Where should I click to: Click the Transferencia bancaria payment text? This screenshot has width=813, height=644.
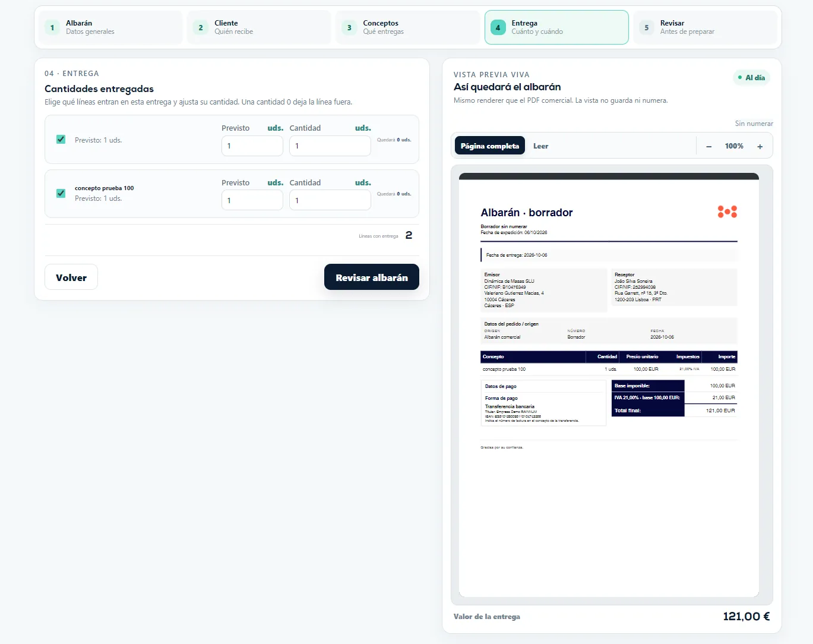pyautogui.click(x=510, y=406)
